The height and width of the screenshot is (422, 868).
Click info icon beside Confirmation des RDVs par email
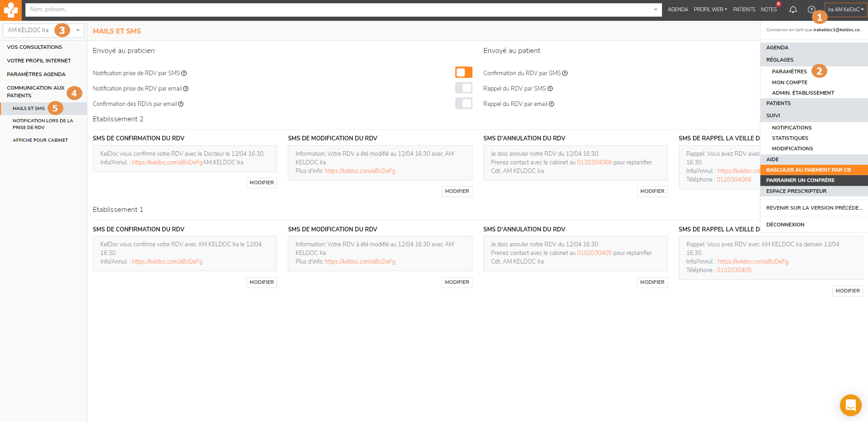tap(181, 104)
